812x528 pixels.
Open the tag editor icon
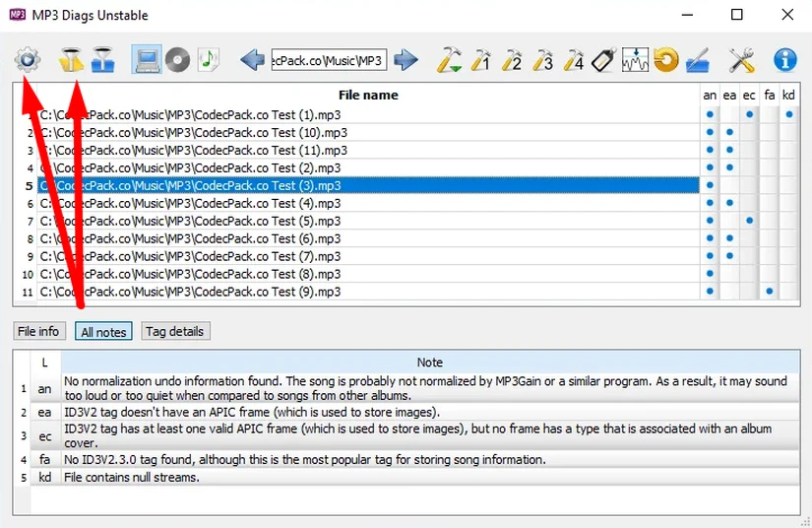[x=603, y=60]
